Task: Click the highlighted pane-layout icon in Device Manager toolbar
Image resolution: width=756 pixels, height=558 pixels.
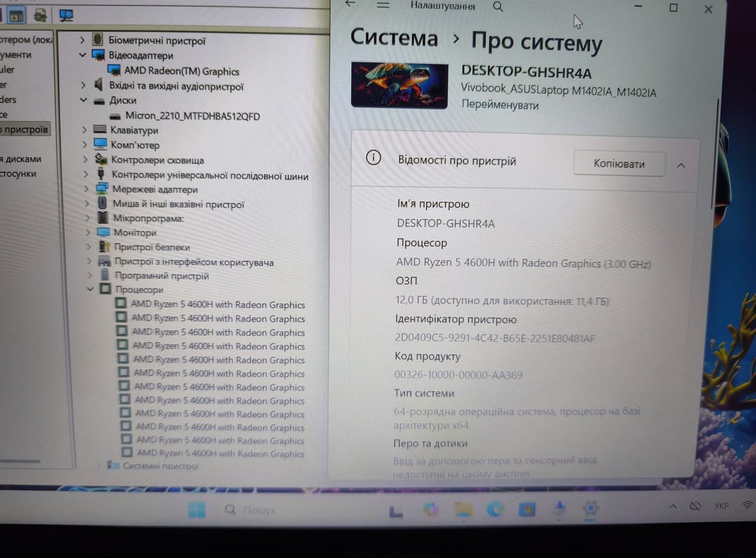Action: click(16, 15)
